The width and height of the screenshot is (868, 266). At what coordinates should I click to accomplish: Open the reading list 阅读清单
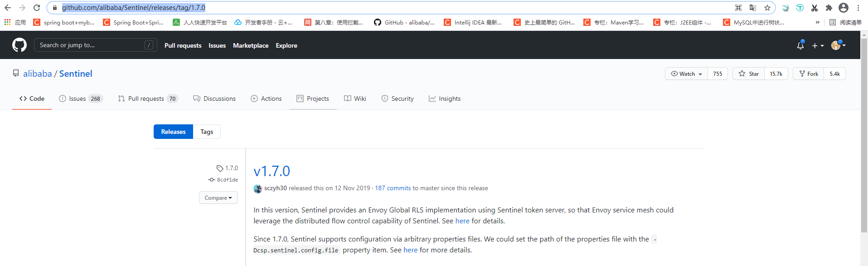[x=845, y=22]
